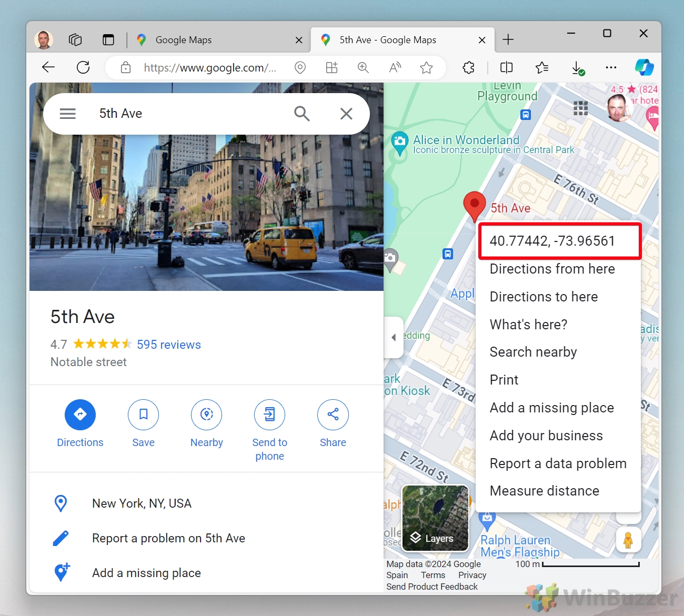The image size is (684, 616).
Task: Select Add a missing place in context menu
Action: (558, 408)
